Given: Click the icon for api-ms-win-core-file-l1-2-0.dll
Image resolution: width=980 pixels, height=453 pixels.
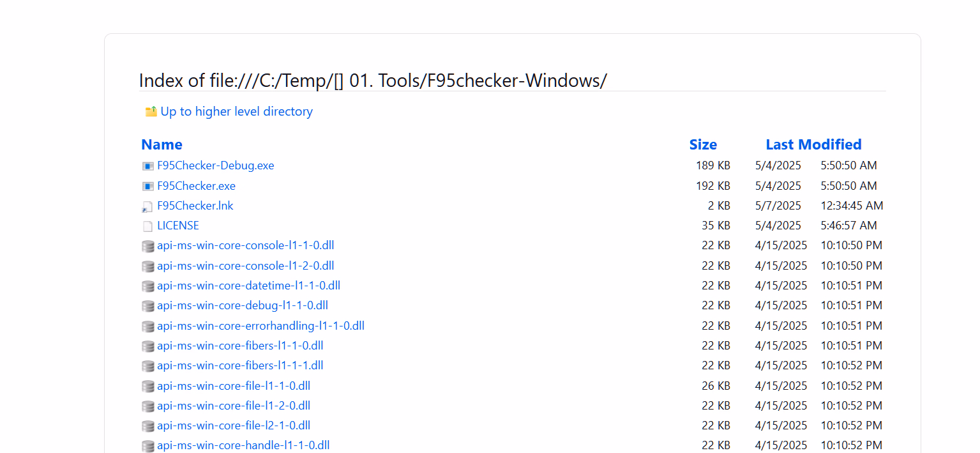Looking at the screenshot, I should (x=148, y=406).
